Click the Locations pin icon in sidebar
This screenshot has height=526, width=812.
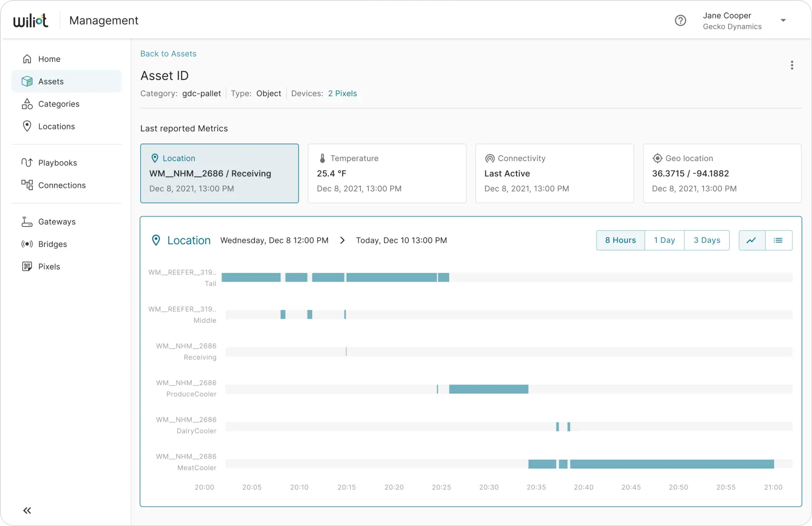27,126
